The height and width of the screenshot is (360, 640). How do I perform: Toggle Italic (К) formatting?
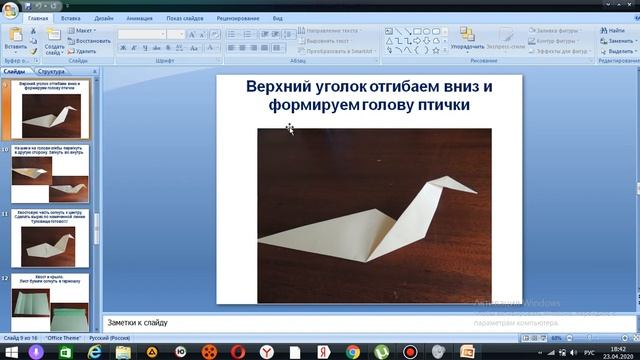pyautogui.click(x=134, y=48)
